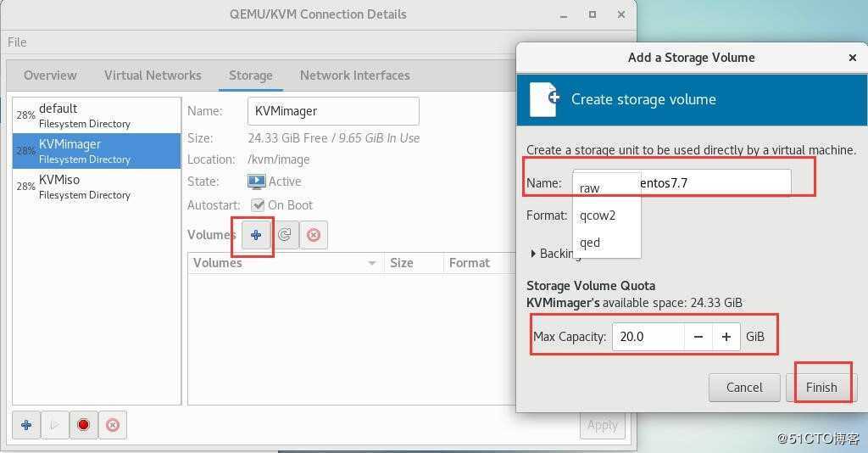The height and width of the screenshot is (453, 868).
Task: Toggle the On Boot autostart checkbox
Action: pyautogui.click(x=258, y=205)
